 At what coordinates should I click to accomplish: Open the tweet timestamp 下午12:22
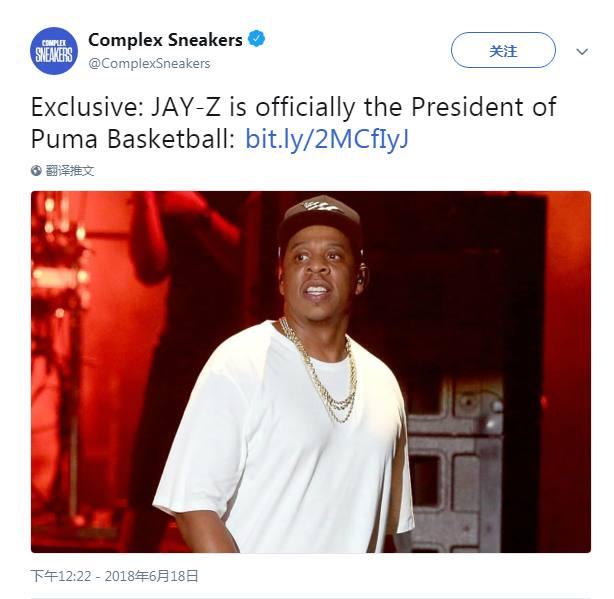coord(61,576)
